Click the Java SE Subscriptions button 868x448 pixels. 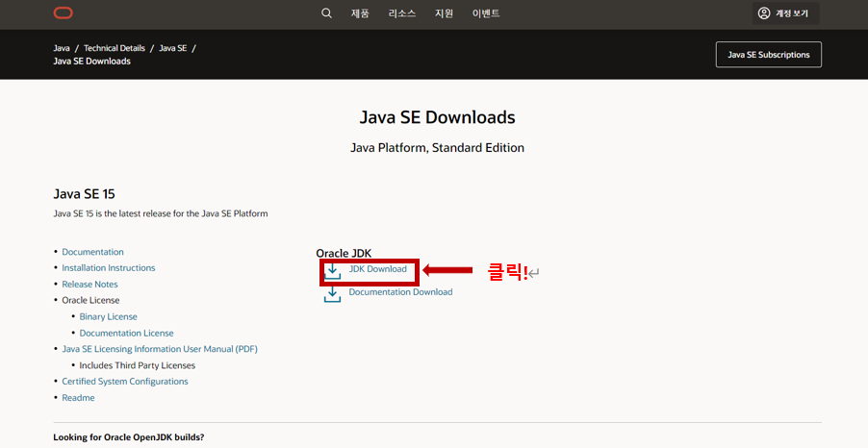(768, 55)
